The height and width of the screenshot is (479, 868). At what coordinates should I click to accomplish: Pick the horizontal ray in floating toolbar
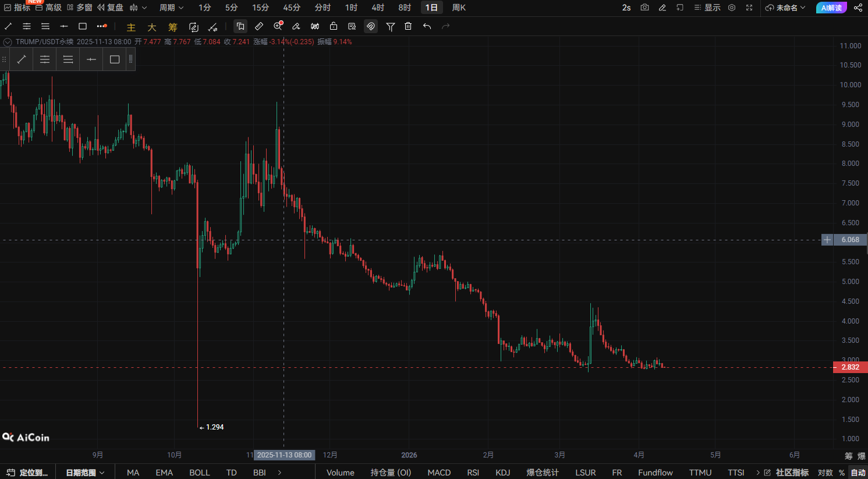pos(91,59)
